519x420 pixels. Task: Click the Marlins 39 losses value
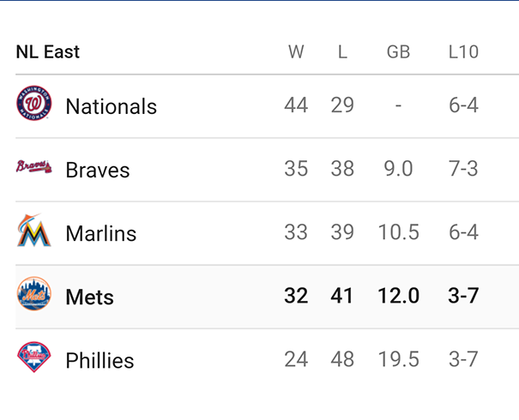pos(342,233)
